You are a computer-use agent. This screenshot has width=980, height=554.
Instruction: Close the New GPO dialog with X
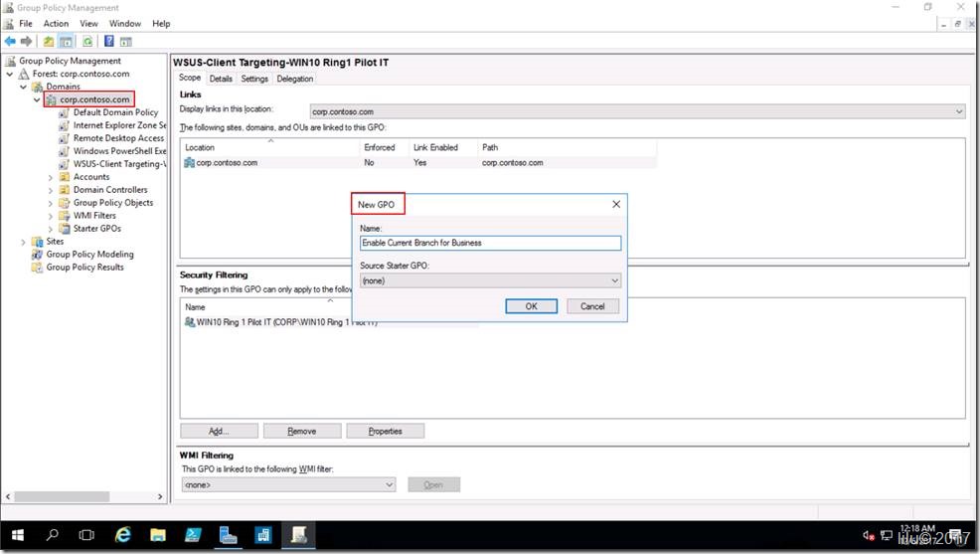[x=616, y=205]
